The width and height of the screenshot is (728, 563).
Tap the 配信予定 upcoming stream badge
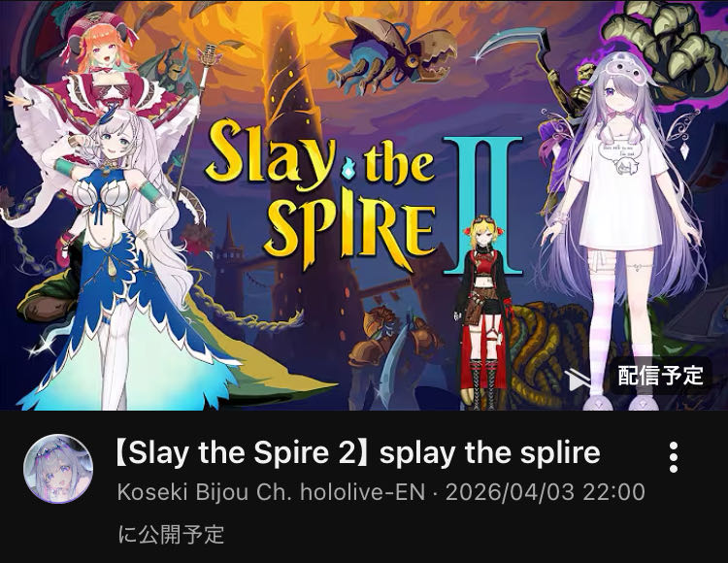660,375
